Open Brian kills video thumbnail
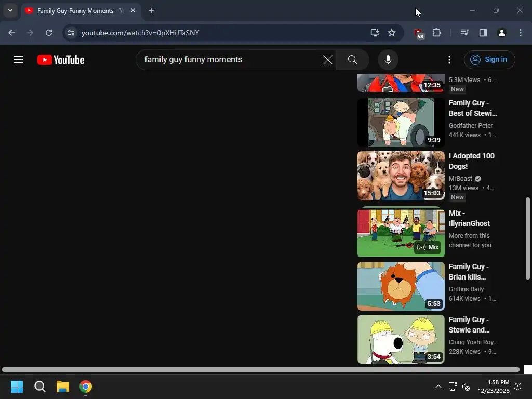This screenshot has width=532, height=399. tap(401, 286)
